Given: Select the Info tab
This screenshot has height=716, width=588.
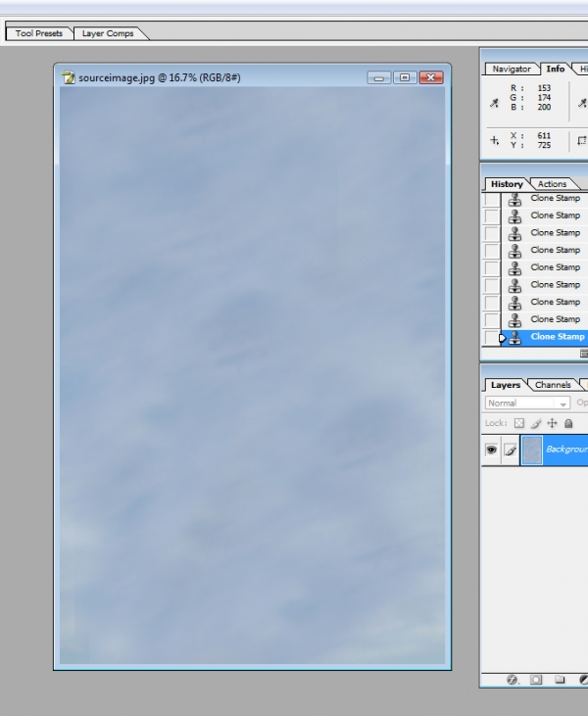Looking at the screenshot, I should (555, 69).
